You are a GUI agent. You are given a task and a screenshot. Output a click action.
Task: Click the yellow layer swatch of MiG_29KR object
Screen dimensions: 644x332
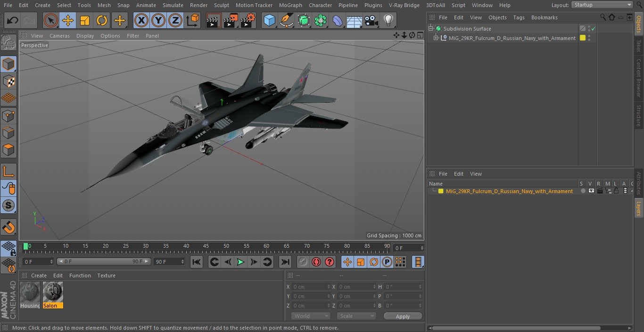tap(583, 38)
